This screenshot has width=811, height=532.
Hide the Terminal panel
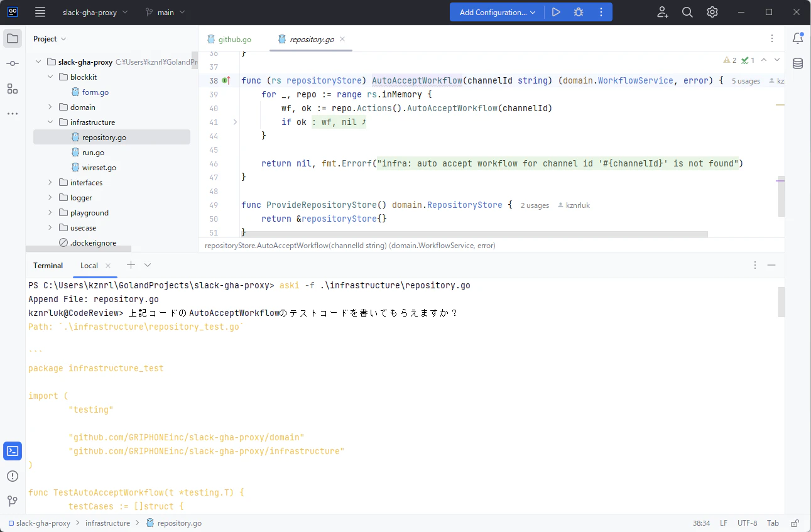(x=771, y=265)
